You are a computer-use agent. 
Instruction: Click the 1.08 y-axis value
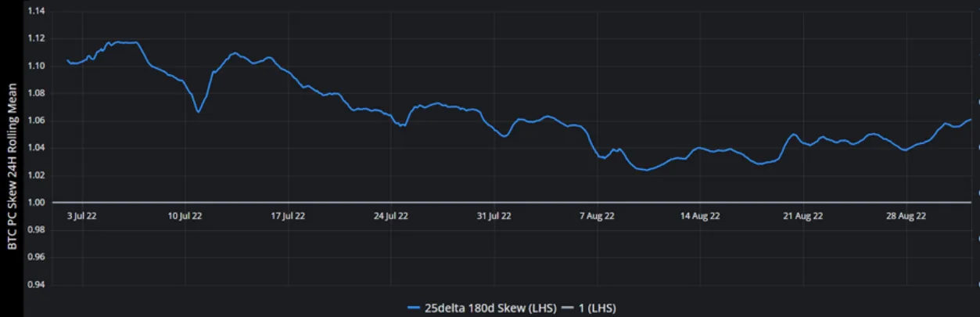pyautogui.click(x=36, y=93)
